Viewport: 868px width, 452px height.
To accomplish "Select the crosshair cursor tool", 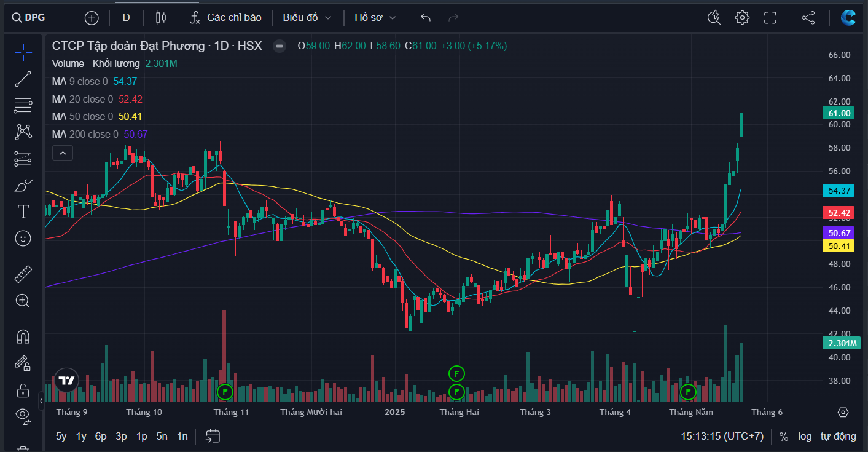I will [x=23, y=52].
